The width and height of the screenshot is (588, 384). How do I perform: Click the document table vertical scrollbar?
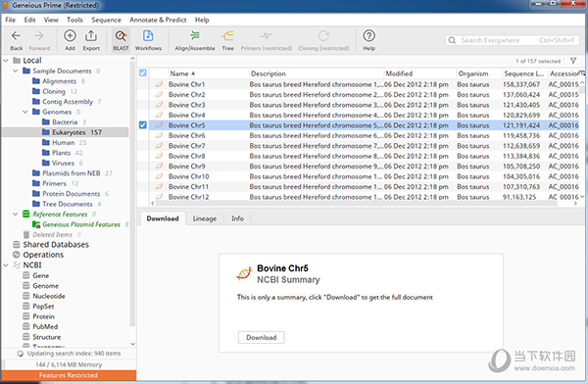582,139
